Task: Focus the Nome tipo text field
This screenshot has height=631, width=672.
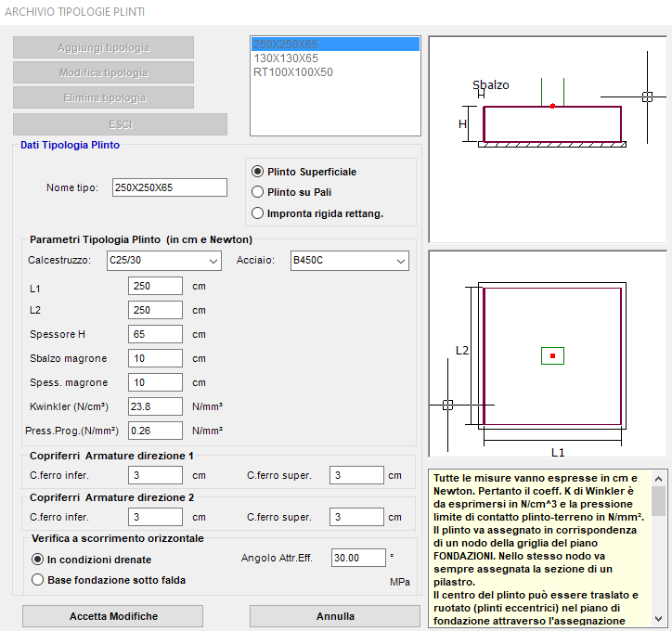Action: click(170, 187)
